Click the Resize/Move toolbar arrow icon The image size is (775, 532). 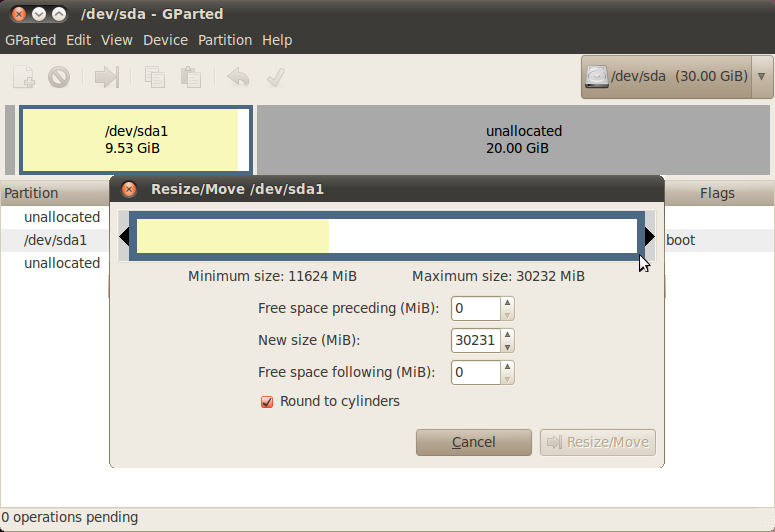tap(107, 77)
